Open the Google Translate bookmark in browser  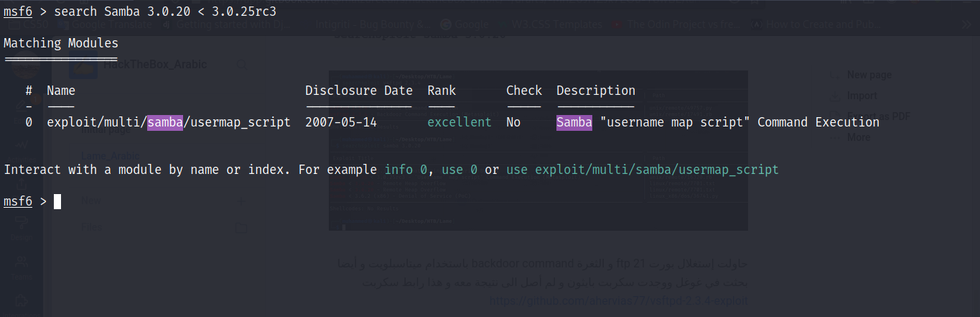(105, 24)
